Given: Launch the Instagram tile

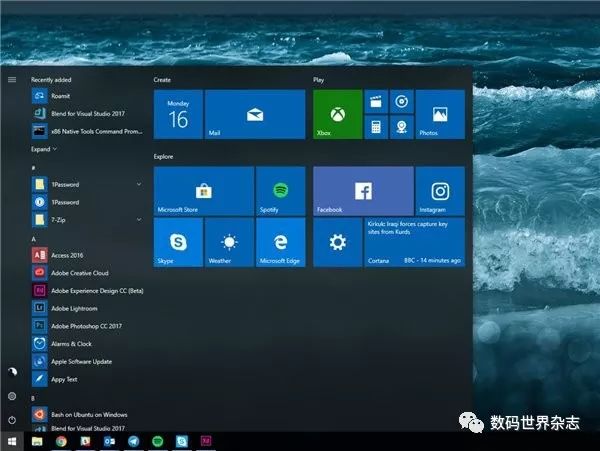Looking at the screenshot, I should coord(440,190).
